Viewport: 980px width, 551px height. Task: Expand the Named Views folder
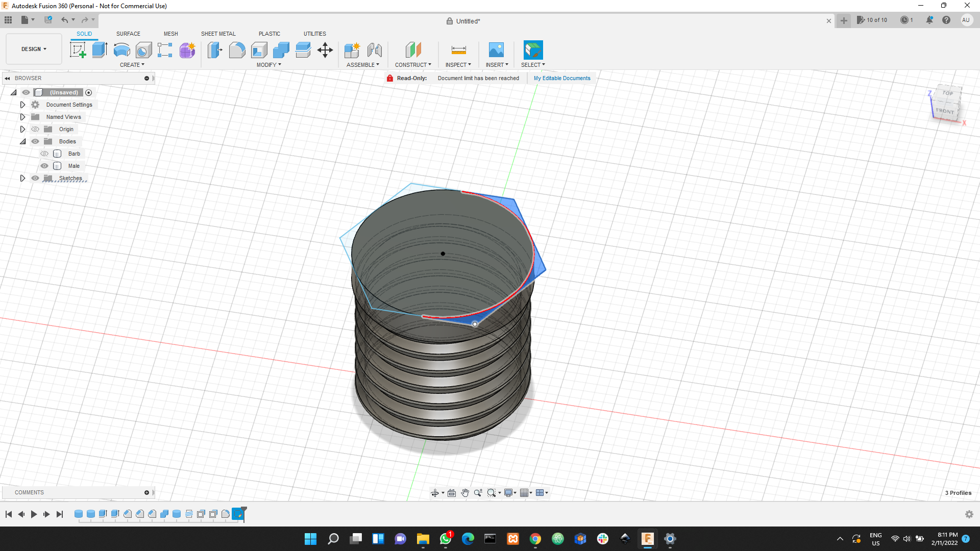22,116
